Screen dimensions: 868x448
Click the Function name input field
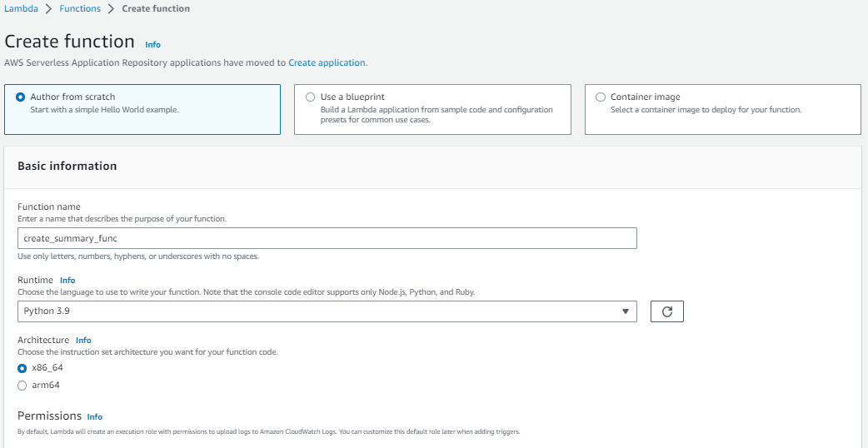(x=327, y=238)
